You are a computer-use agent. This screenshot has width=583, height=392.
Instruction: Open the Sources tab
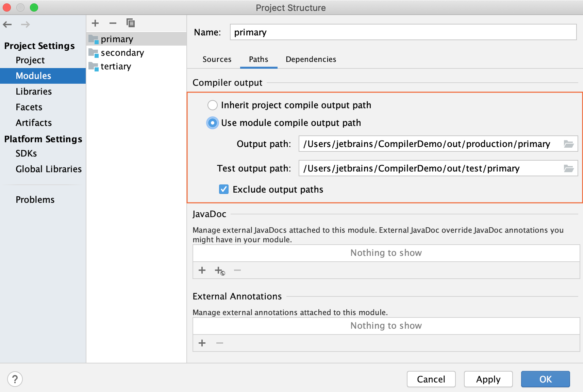[217, 59]
